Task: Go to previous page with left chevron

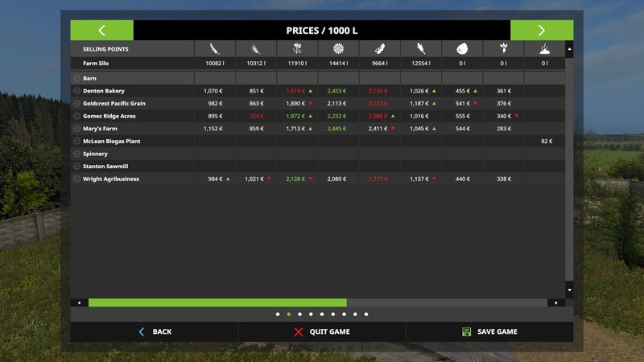Action: [101, 31]
